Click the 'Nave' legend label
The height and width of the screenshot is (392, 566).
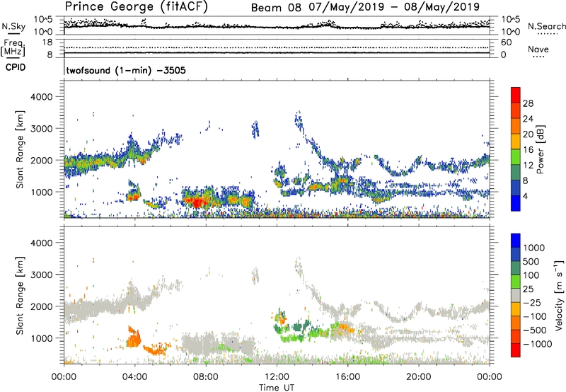pyautogui.click(x=538, y=50)
